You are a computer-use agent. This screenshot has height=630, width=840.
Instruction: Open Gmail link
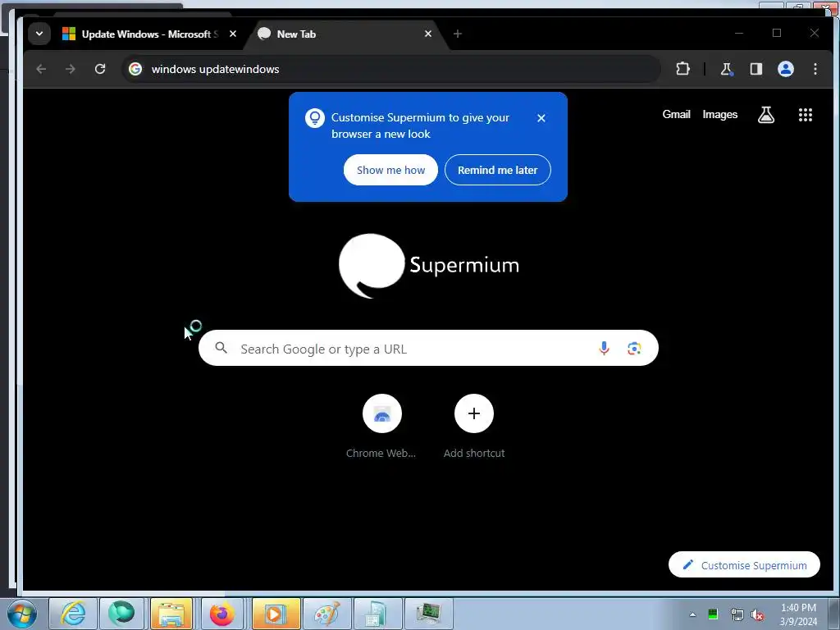click(676, 114)
